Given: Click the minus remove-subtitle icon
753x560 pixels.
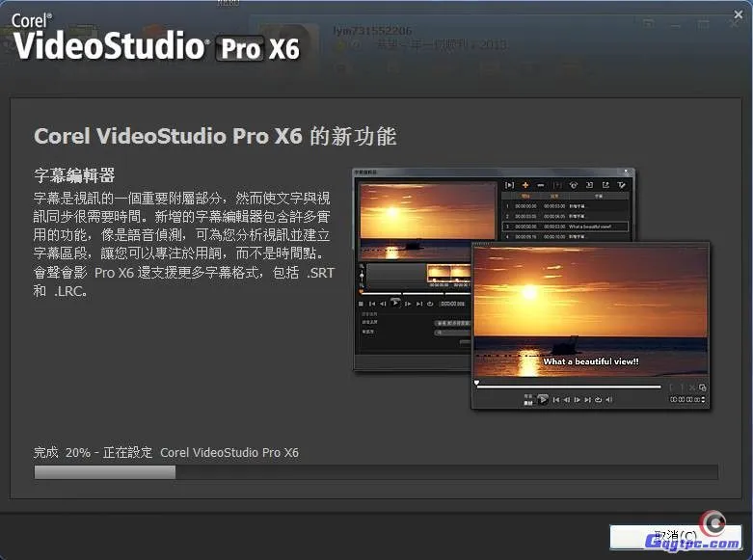Looking at the screenshot, I should pyautogui.click(x=541, y=185).
